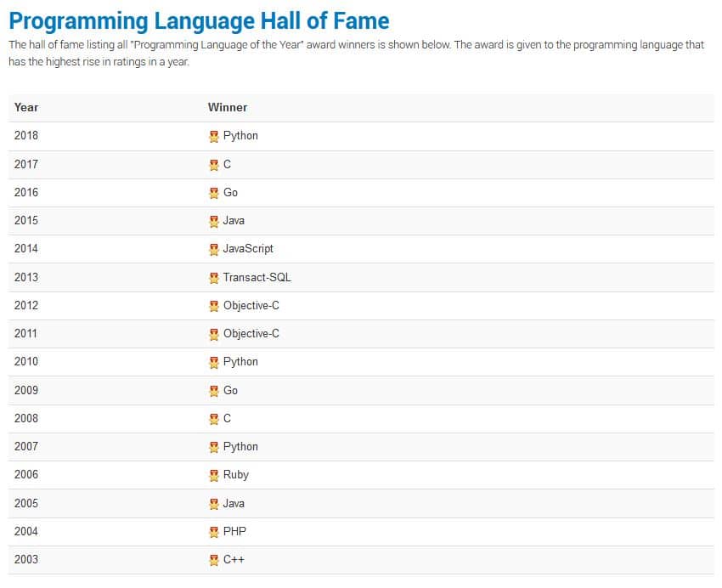
Task: Click the medal icon next to PHP
Action: pyautogui.click(x=214, y=532)
